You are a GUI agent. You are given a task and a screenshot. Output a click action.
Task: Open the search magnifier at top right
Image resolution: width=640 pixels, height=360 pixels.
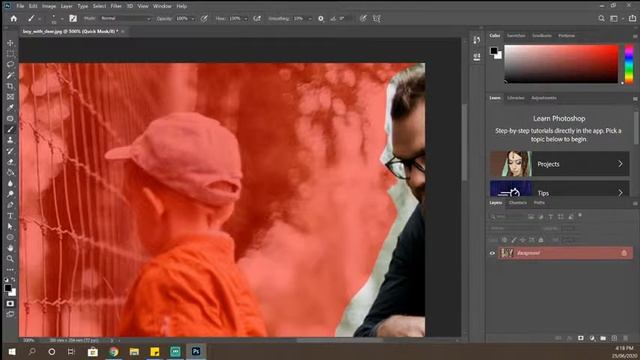601,18
